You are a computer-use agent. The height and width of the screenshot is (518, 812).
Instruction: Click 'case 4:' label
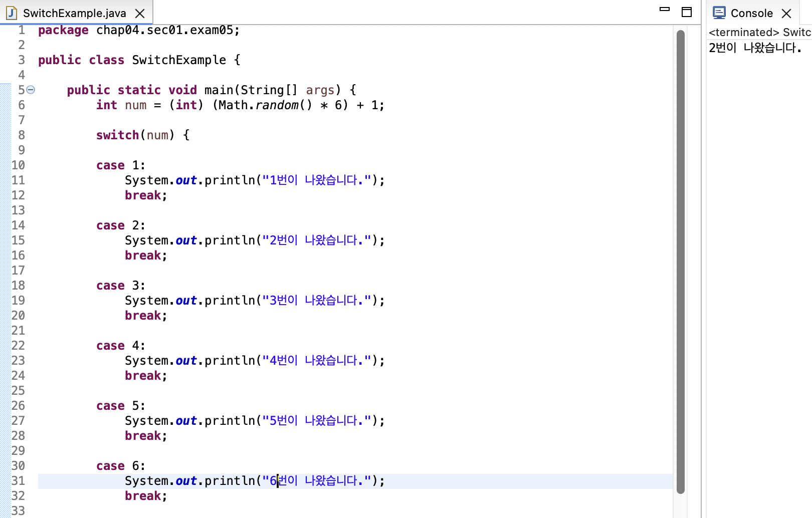pyautogui.click(x=121, y=346)
